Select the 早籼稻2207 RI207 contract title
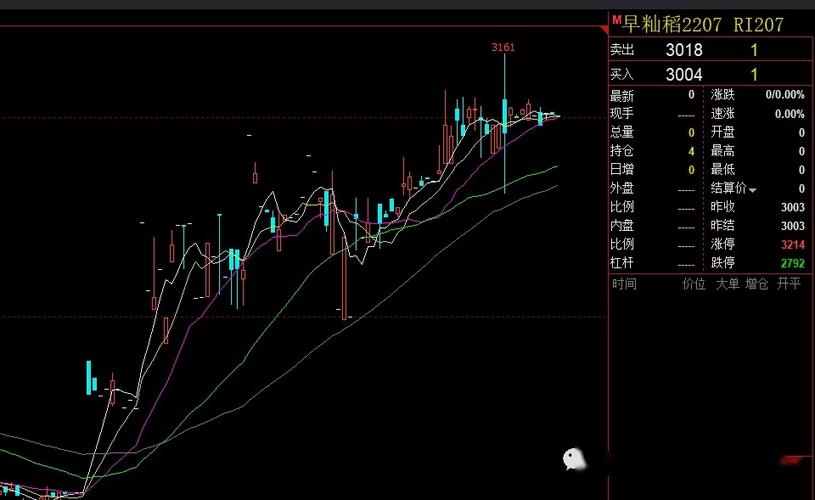The height and width of the screenshot is (500, 815). [x=703, y=24]
